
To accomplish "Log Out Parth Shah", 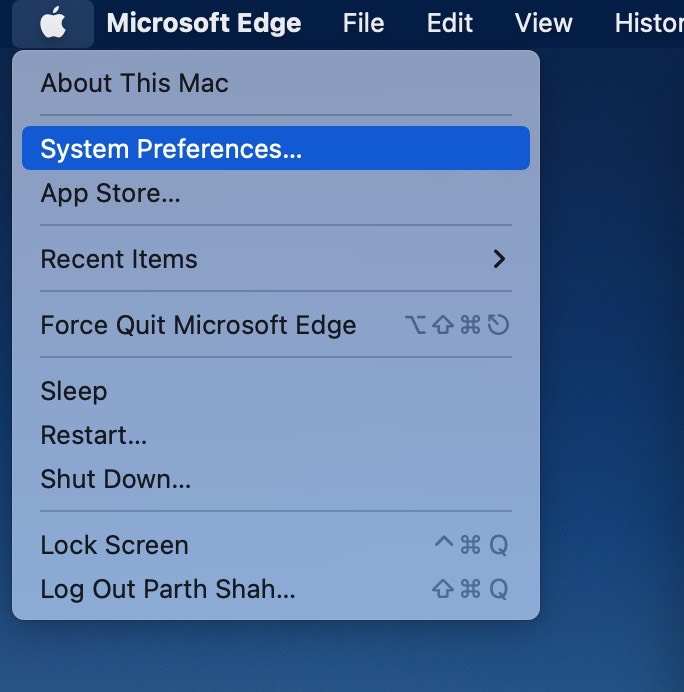I will pyautogui.click(x=276, y=589).
